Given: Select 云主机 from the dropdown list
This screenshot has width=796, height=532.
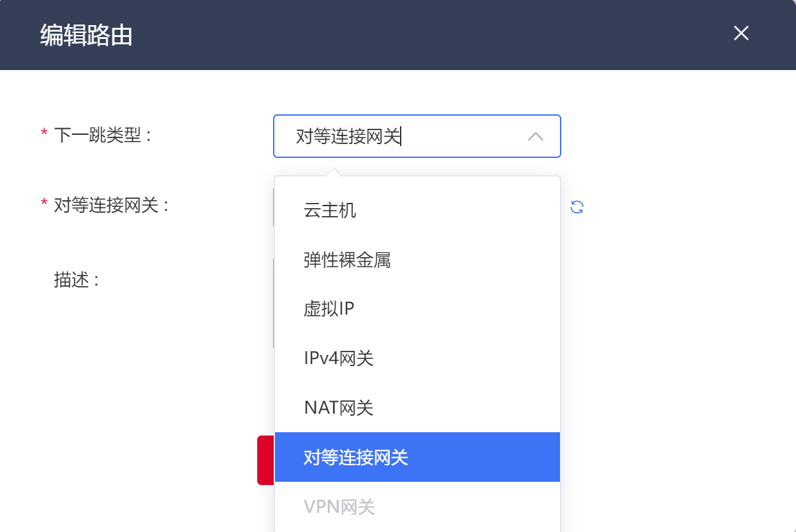Looking at the screenshot, I should (331, 211).
